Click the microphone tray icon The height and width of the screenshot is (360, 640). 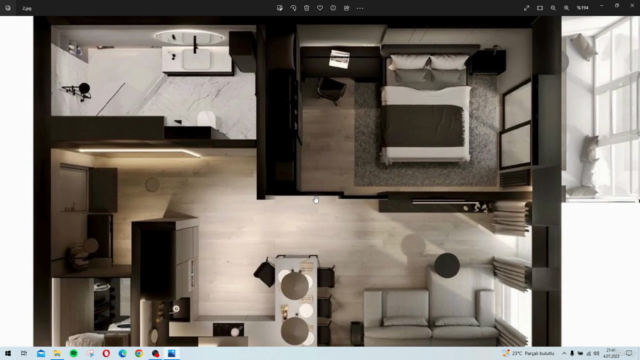click(x=572, y=353)
